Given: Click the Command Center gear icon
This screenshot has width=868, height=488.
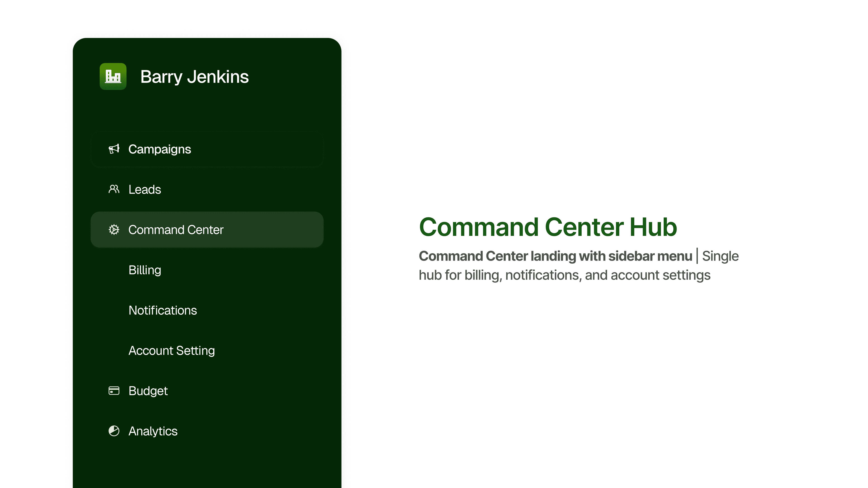Looking at the screenshot, I should click(114, 230).
